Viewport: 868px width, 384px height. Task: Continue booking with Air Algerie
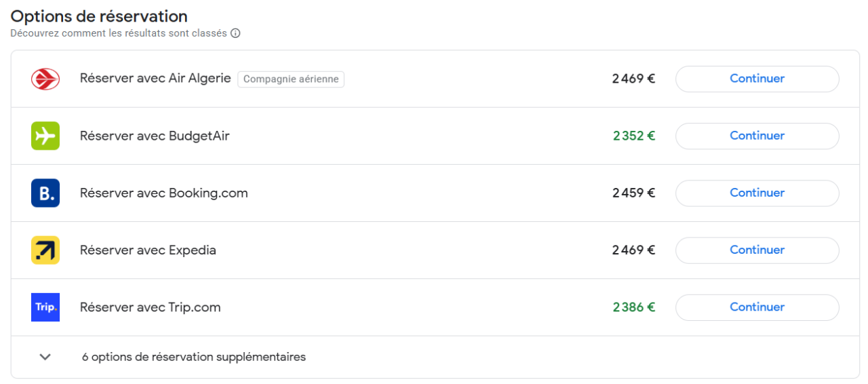pyautogui.click(x=757, y=79)
